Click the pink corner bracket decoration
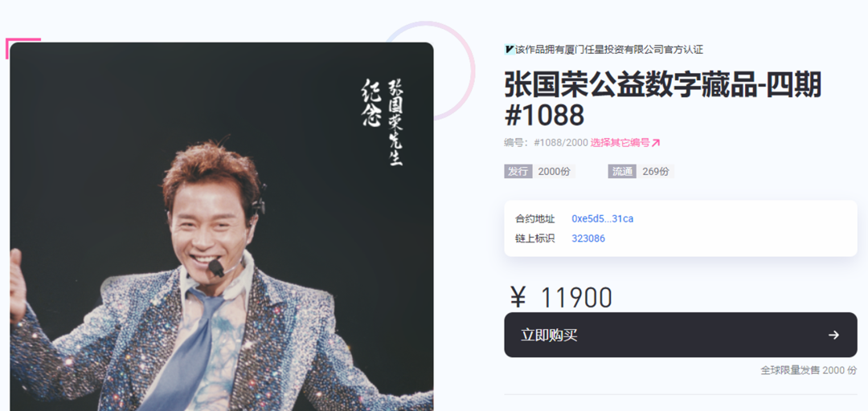Screen dimensions: 868x411 (23, 48)
